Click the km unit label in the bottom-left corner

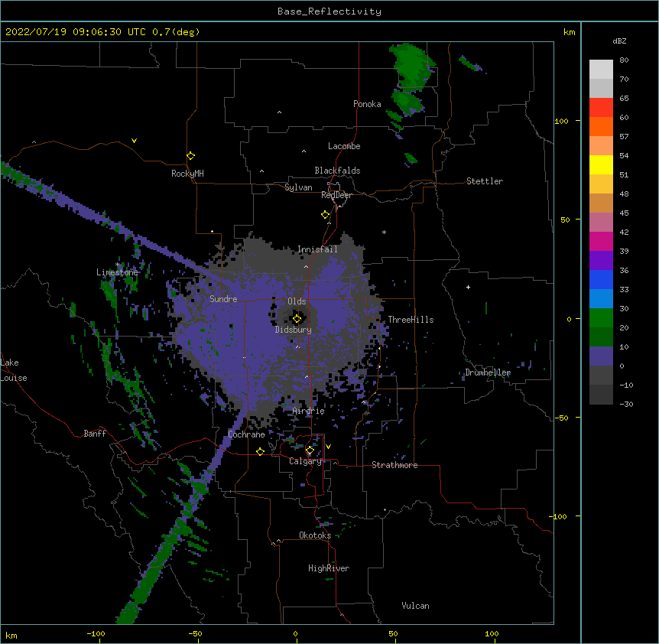pyautogui.click(x=11, y=636)
